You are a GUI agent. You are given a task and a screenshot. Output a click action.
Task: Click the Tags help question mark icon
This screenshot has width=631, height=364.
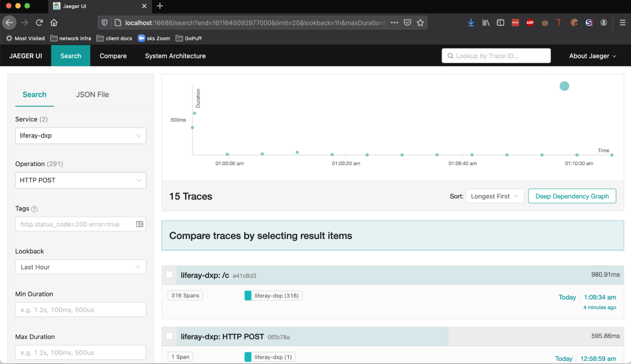click(34, 209)
